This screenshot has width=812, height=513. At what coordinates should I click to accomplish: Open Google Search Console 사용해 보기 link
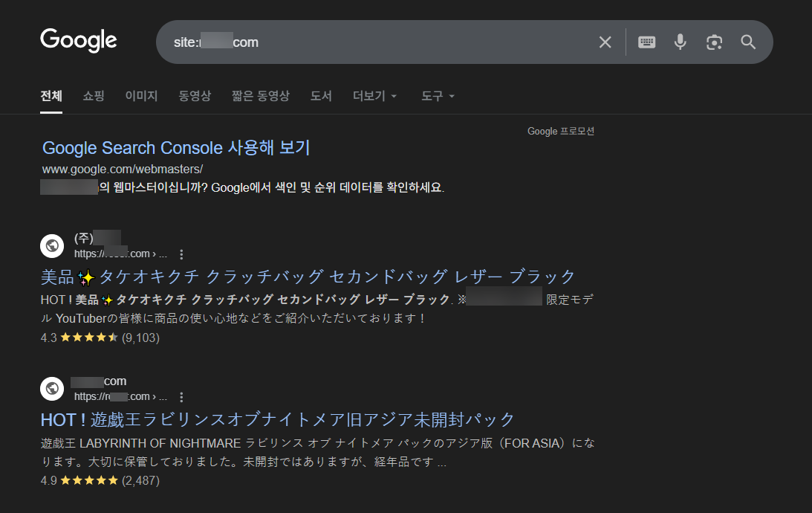click(x=176, y=148)
